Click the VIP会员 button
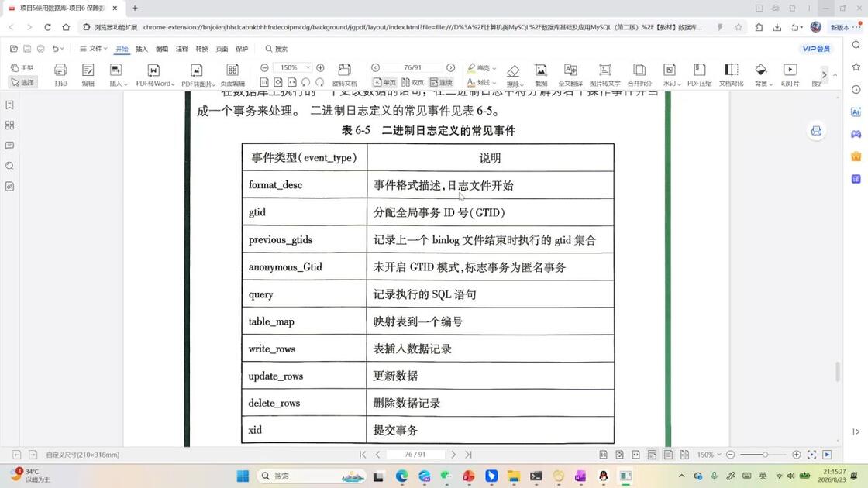Screen dimensions: 868x488 point(817,49)
